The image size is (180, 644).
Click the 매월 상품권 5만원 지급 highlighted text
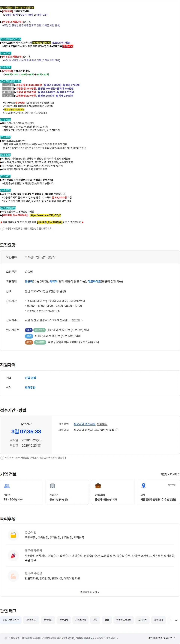click(x=14, y=110)
